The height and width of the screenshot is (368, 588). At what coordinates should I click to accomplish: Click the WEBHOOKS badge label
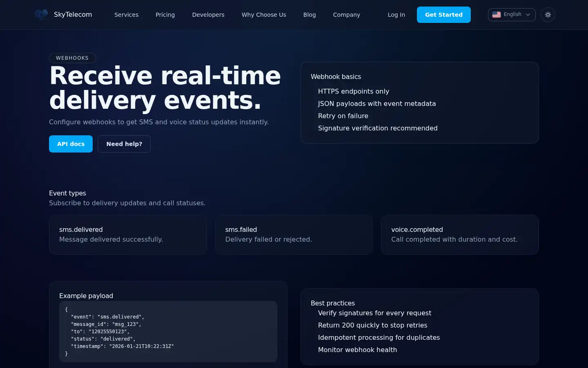point(72,58)
